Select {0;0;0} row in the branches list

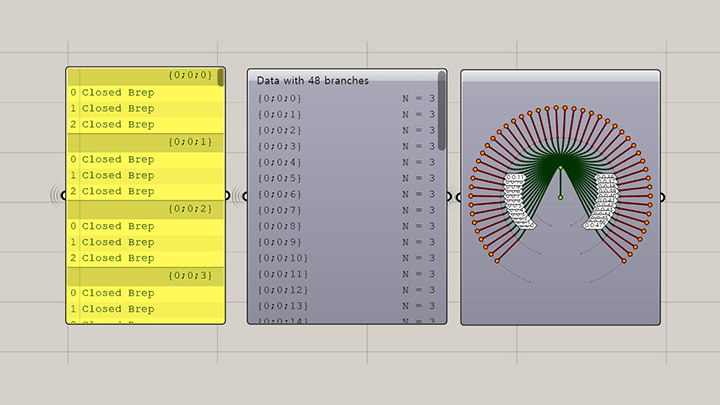tap(346, 99)
